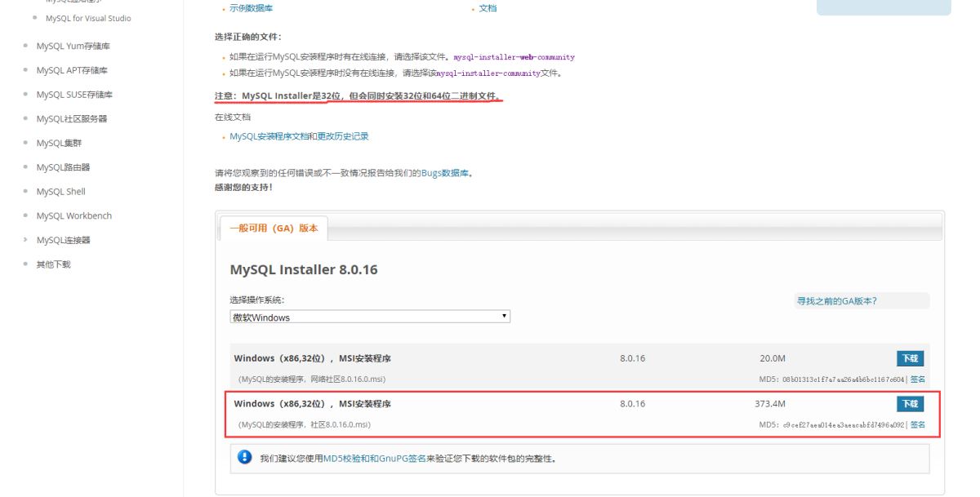Open MySQL Workbench sidebar item
This screenshot has height=497, width=980.
click(73, 216)
